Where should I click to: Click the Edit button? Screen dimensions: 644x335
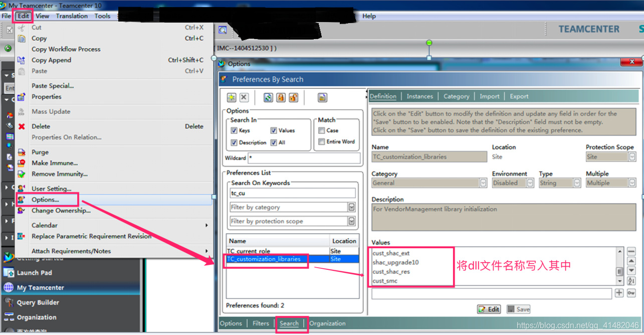(x=489, y=309)
